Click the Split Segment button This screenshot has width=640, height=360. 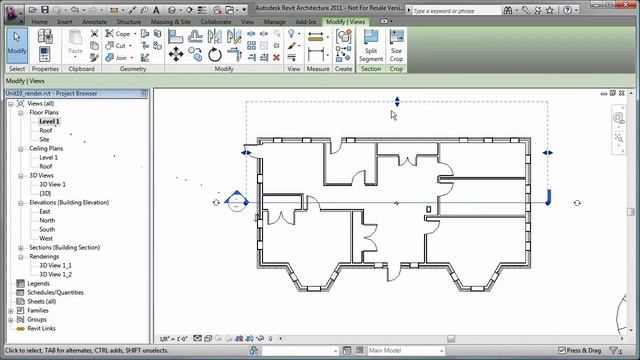tap(371, 46)
